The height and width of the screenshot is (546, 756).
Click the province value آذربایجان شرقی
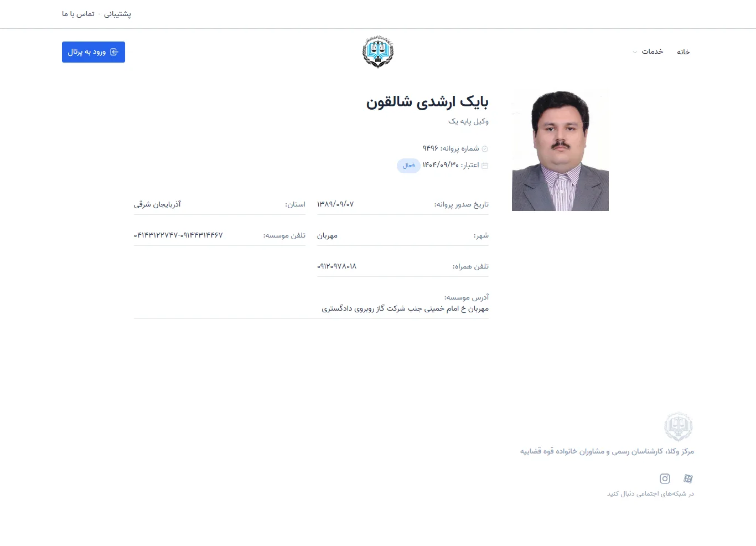(x=157, y=204)
